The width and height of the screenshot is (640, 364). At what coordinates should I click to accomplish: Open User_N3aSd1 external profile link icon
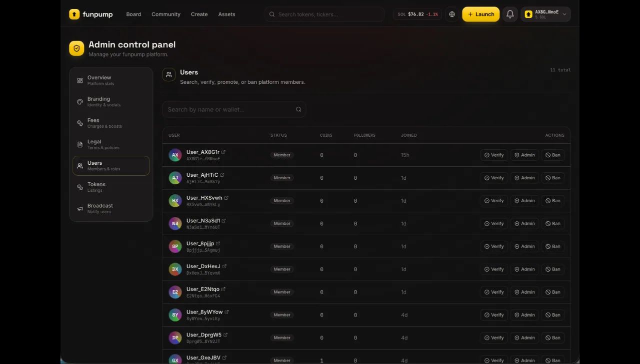(224, 221)
